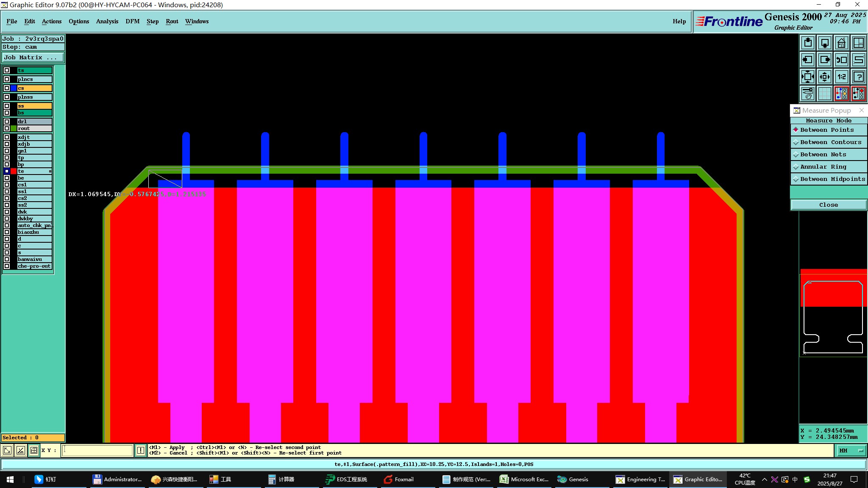Viewport: 868px width, 488px height.
Task: Click the 1:2 zoom scale icon
Action: pos(841,77)
